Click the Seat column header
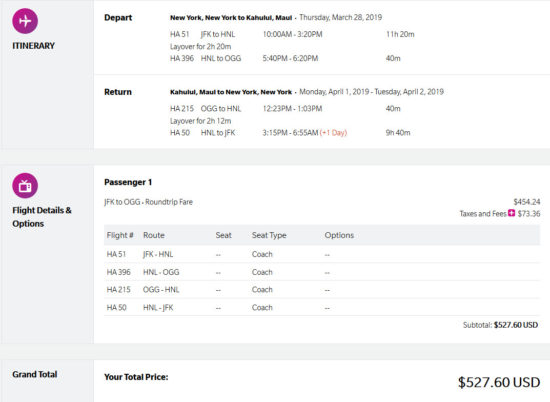 [x=223, y=235]
